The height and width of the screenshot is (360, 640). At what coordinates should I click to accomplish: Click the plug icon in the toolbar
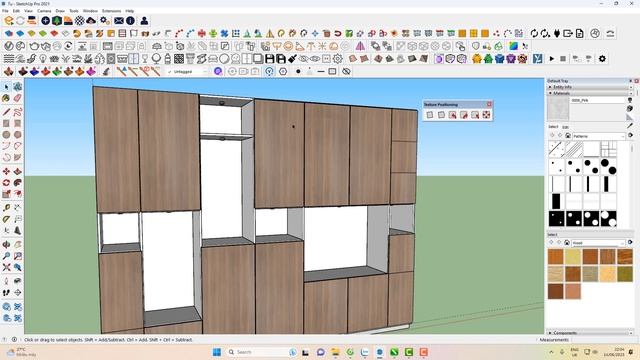tap(557, 33)
